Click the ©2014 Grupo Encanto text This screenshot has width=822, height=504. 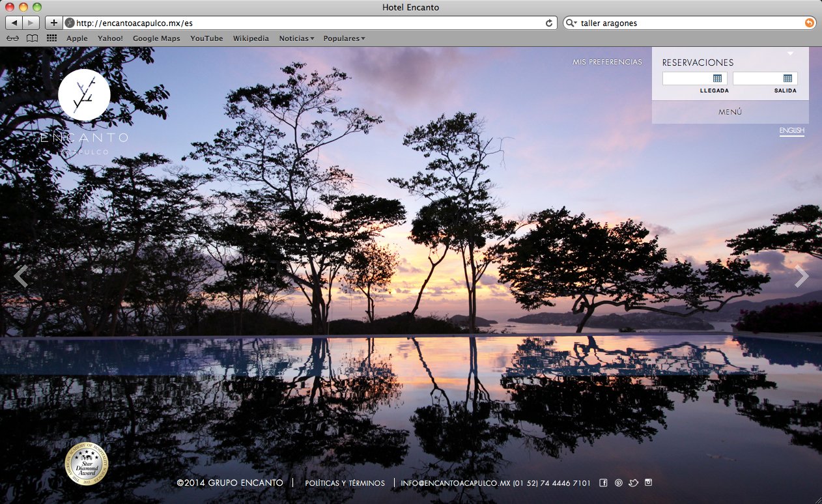coord(230,483)
